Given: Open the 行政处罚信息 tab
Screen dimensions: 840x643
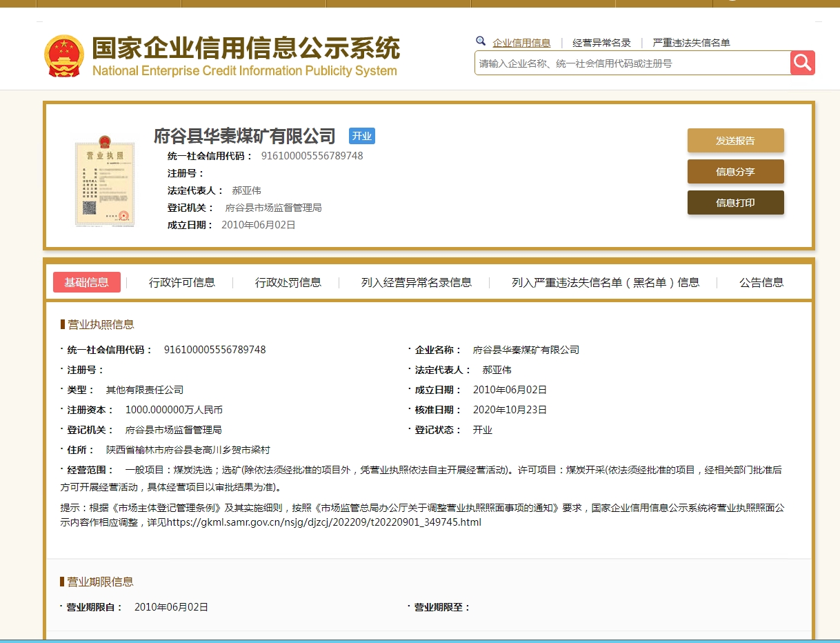Looking at the screenshot, I should (x=288, y=282).
